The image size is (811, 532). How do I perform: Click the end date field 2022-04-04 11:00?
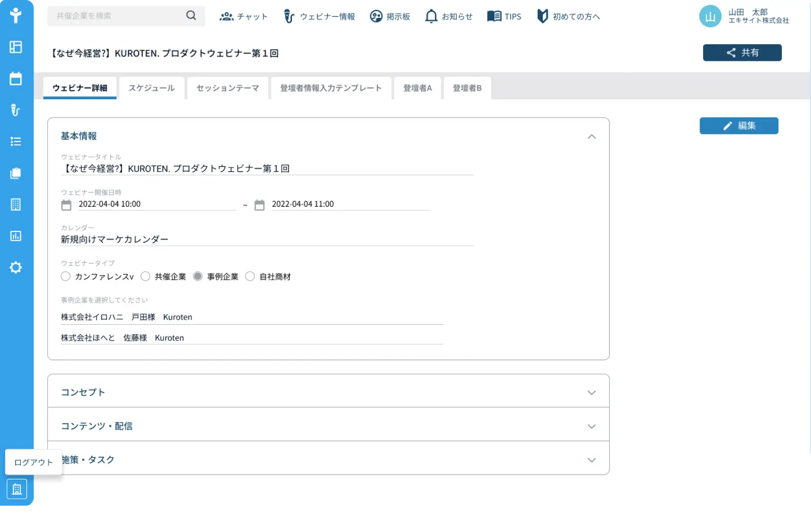(350, 204)
